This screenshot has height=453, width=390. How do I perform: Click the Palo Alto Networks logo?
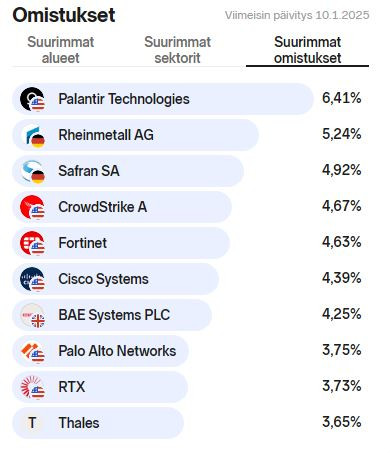32,351
